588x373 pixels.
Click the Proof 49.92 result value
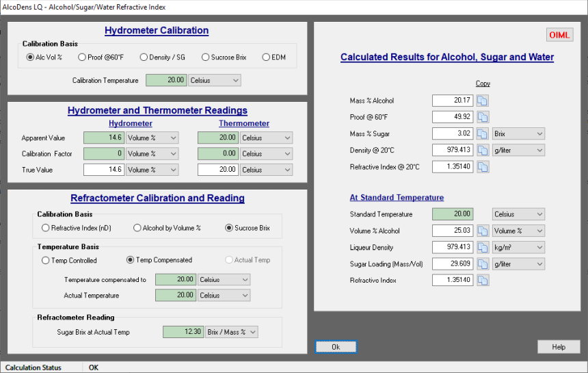[x=453, y=117]
